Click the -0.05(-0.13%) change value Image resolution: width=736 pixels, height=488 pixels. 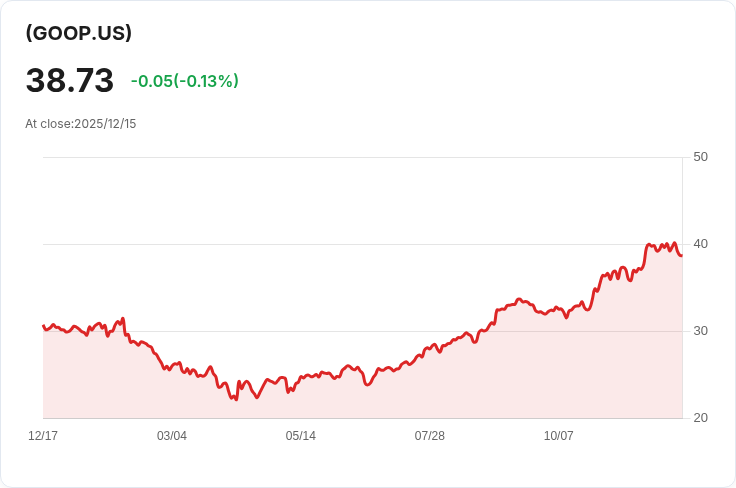pyautogui.click(x=185, y=81)
